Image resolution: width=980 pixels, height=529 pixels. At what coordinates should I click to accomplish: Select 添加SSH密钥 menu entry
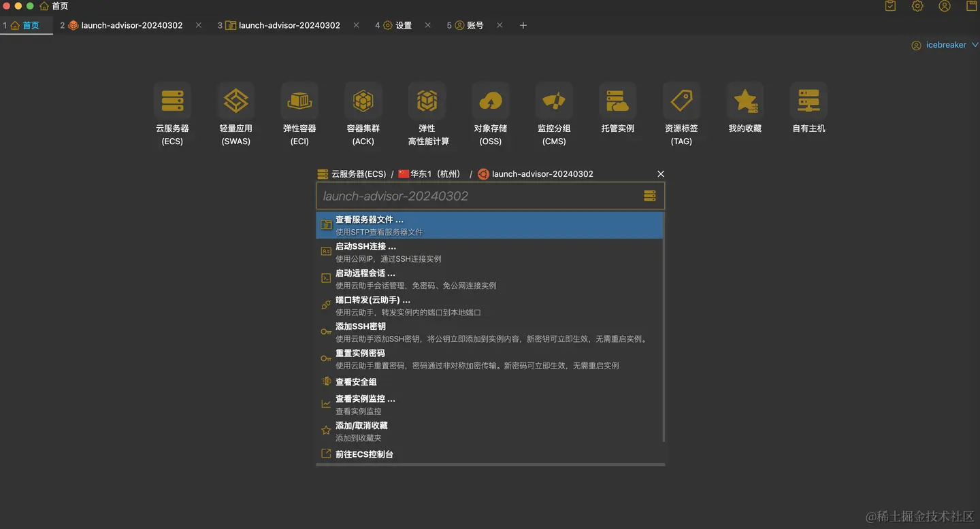(x=489, y=332)
